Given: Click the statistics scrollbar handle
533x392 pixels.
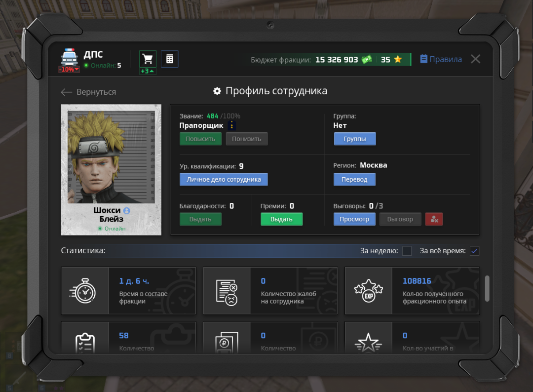Looking at the screenshot, I should click(x=487, y=288).
